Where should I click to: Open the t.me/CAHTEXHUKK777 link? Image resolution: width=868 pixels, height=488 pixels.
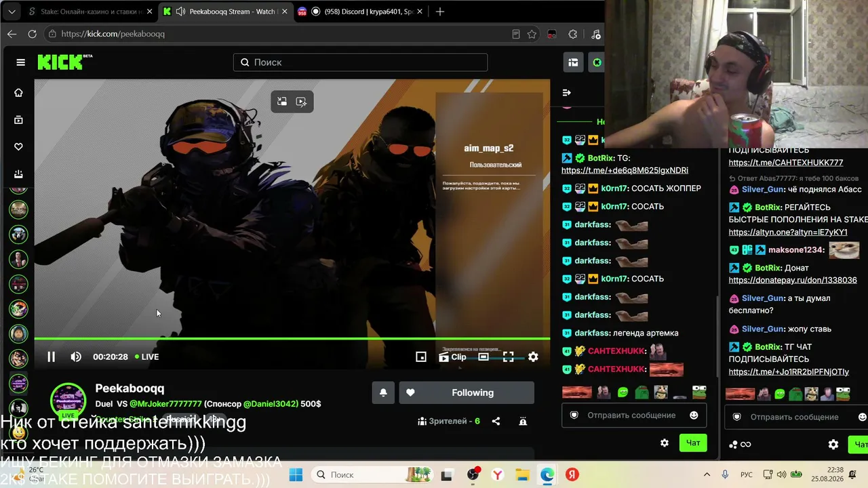click(x=786, y=163)
